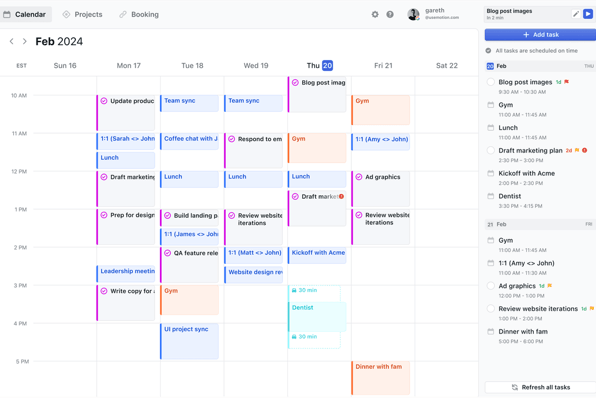Click the 21 Feb section header in sidebar
The width and height of the screenshot is (596, 398).
(540, 224)
